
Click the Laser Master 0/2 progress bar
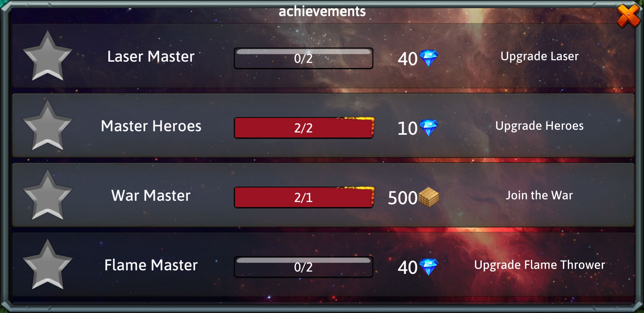tap(303, 58)
